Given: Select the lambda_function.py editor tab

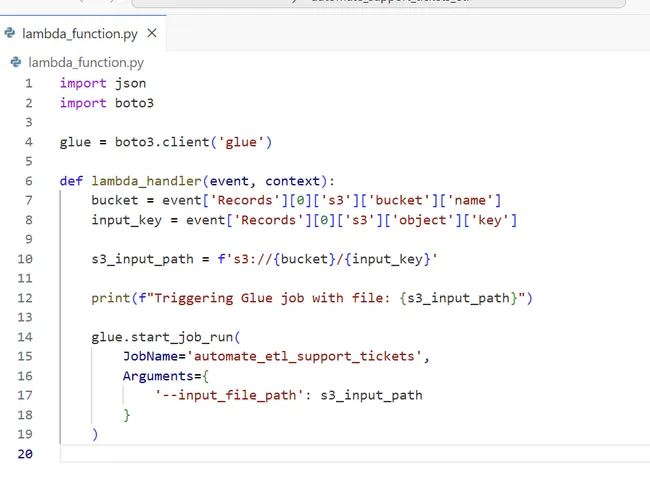Looking at the screenshot, I should [82, 33].
